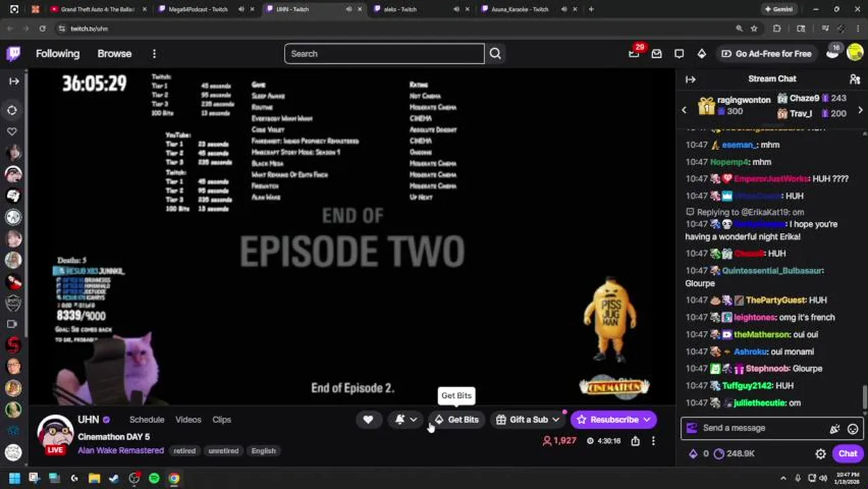The width and height of the screenshot is (868, 489).
Task: Open ragingwonton's top gifter entry
Action: pyautogui.click(x=735, y=105)
